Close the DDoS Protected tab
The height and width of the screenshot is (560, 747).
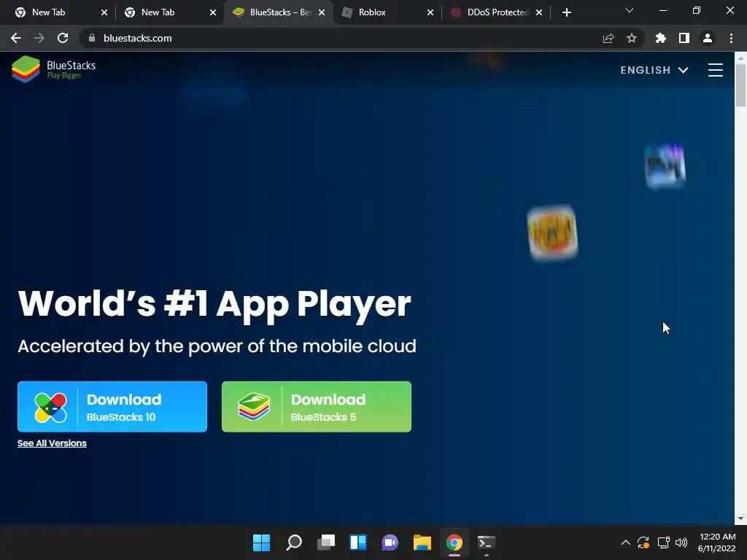539,12
